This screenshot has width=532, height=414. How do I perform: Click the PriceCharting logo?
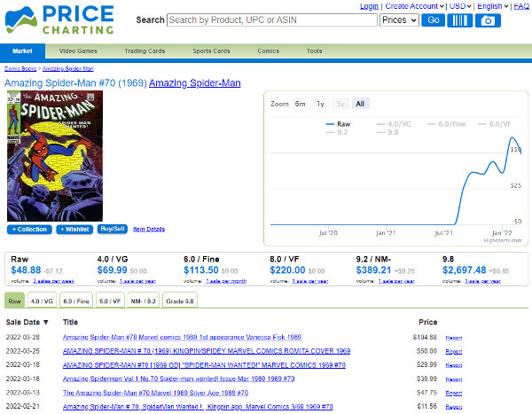point(59,20)
